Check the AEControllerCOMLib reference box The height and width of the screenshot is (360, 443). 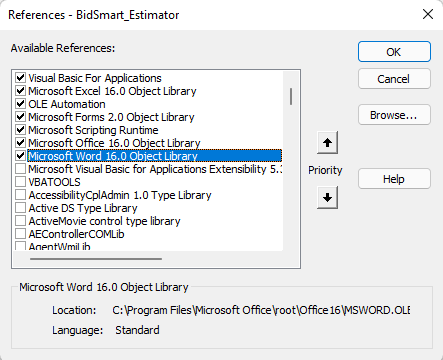click(21, 234)
